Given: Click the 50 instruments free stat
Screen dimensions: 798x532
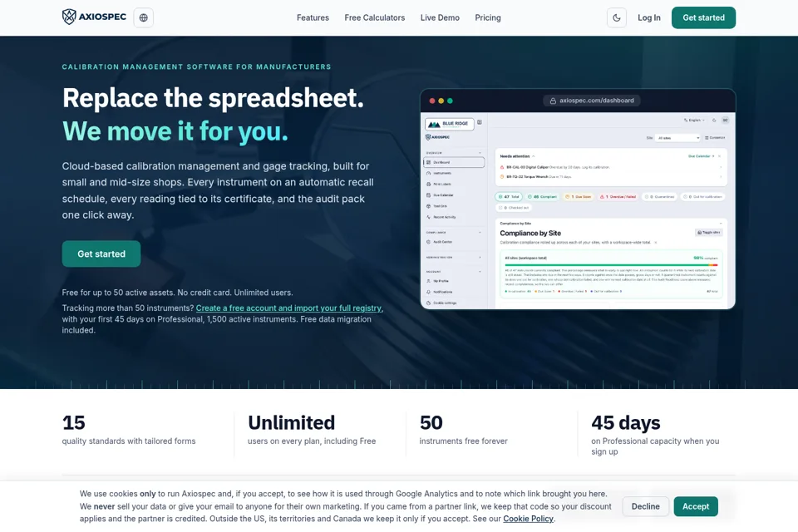Looking at the screenshot, I should coord(463,431).
